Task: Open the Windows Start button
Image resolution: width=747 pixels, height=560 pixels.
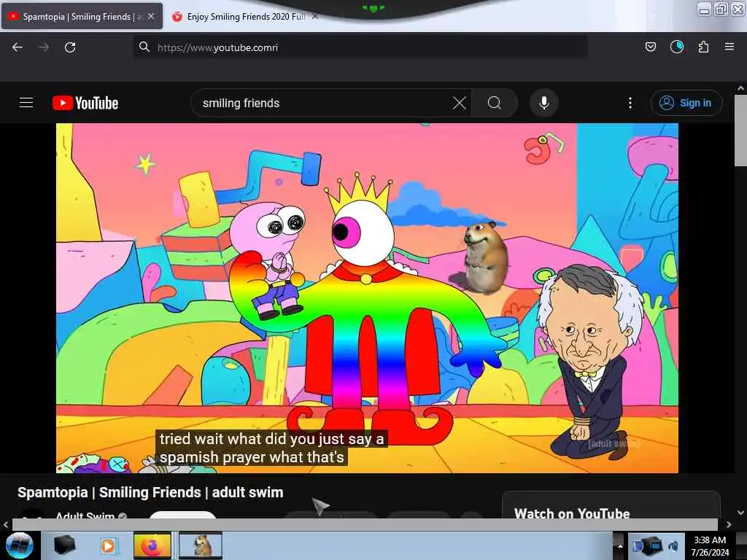Action: 20,545
